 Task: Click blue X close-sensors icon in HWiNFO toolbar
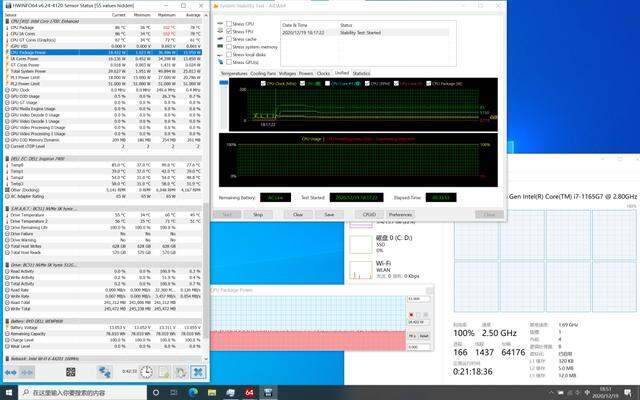point(198,372)
